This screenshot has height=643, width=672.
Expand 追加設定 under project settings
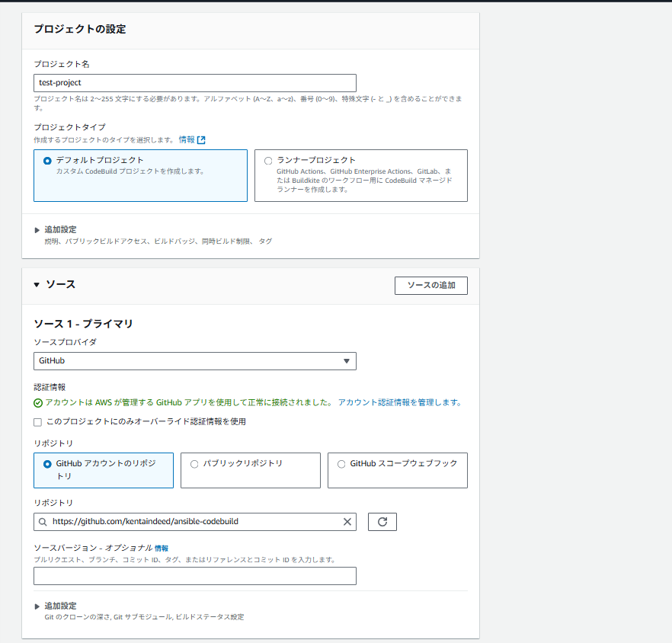click(37, 230)
